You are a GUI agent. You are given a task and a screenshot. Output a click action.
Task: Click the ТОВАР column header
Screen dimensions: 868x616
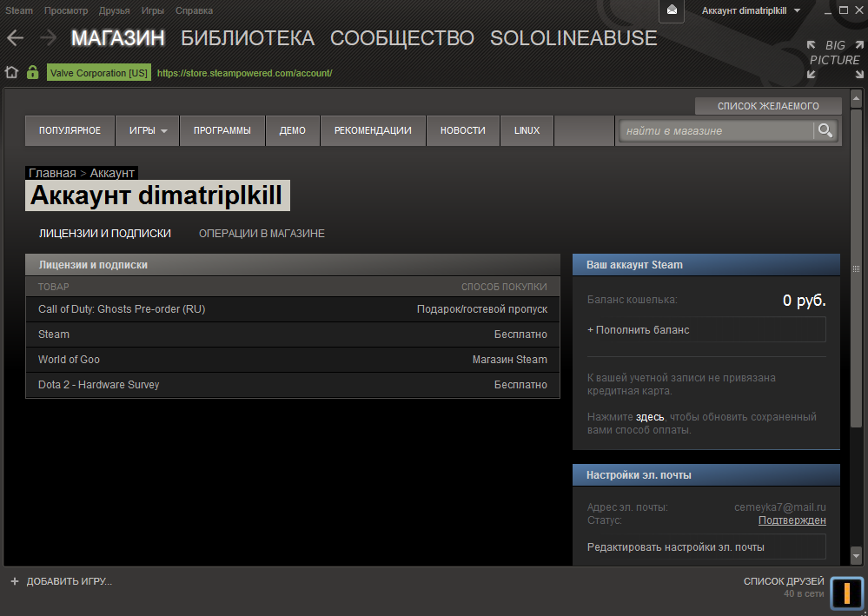click(54, 287)
